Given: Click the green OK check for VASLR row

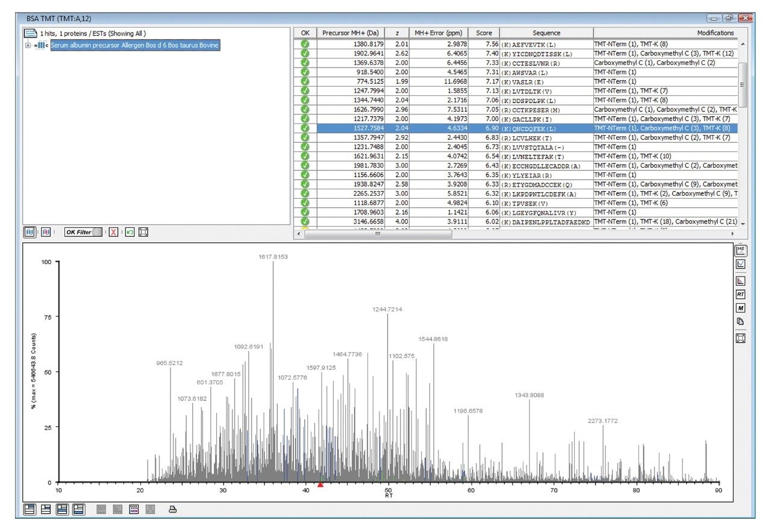Looking at the screenshot, I should [x=305, y=81].
